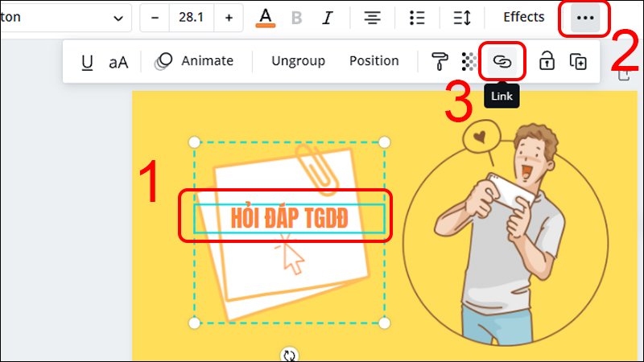Screen dimensions: 644x362
Task: Toggle Italic text formatting
Action: click(x=327, y=18)
